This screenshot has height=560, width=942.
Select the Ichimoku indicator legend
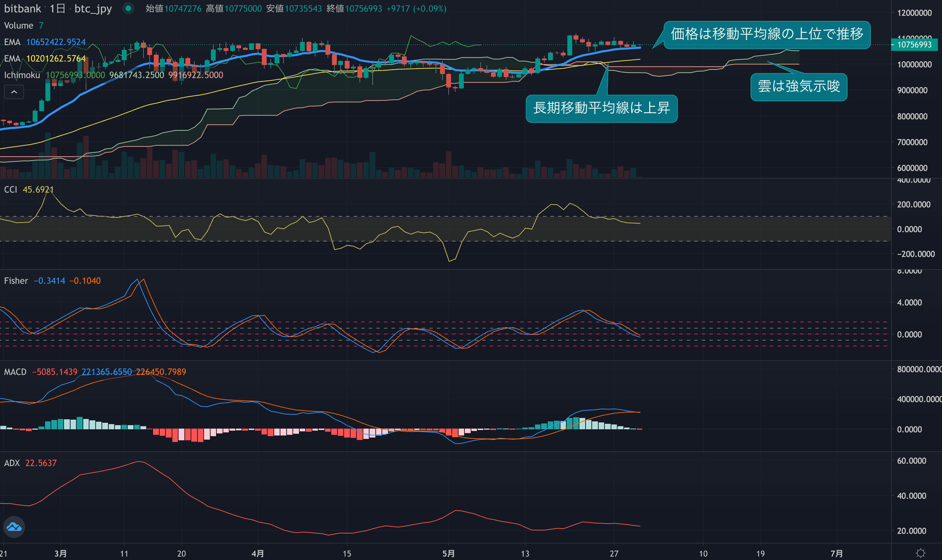(22, 75)
